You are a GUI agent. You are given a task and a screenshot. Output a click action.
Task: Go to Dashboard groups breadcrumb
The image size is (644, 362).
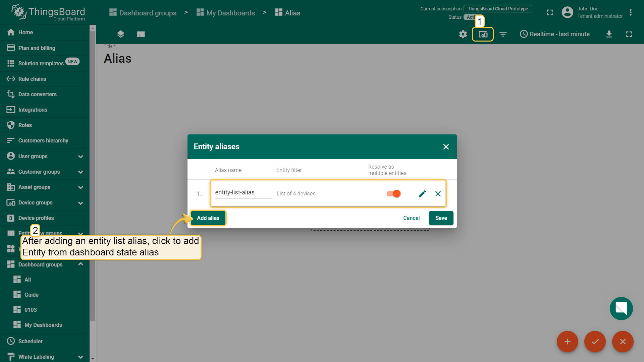coord(143,13)
